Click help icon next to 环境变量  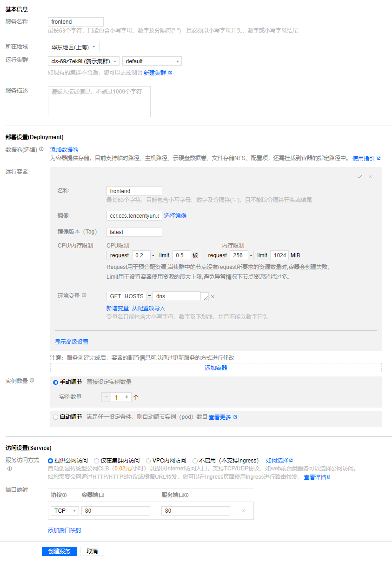84,295
